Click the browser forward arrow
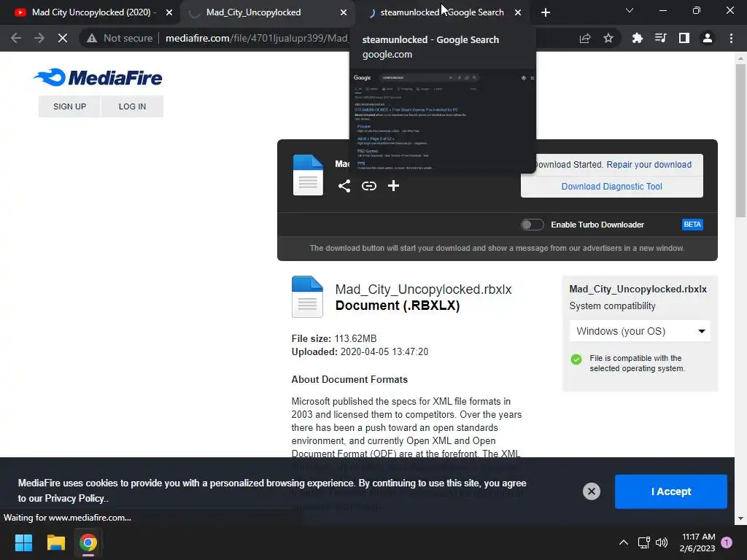This screenshot has height=560, width=747. [39, 38]
